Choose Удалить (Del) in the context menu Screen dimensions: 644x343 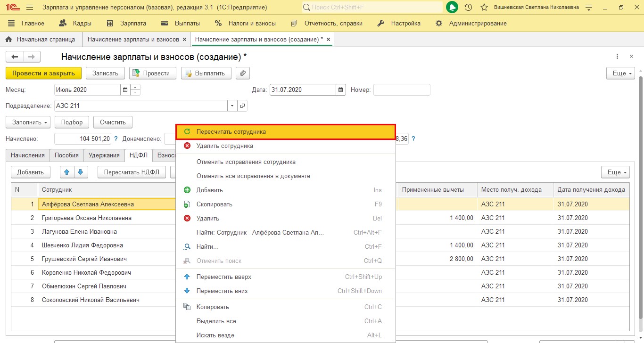pyautogui.click(x=285, y=219)
